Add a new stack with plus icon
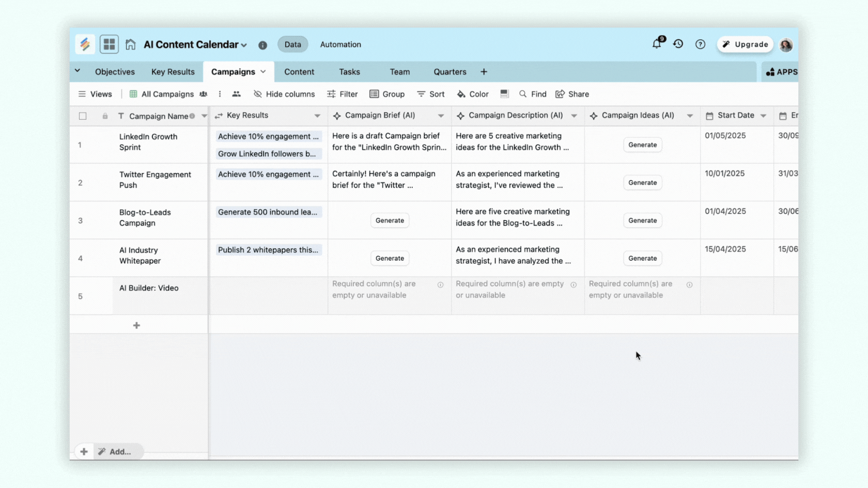 coord(484,72)
